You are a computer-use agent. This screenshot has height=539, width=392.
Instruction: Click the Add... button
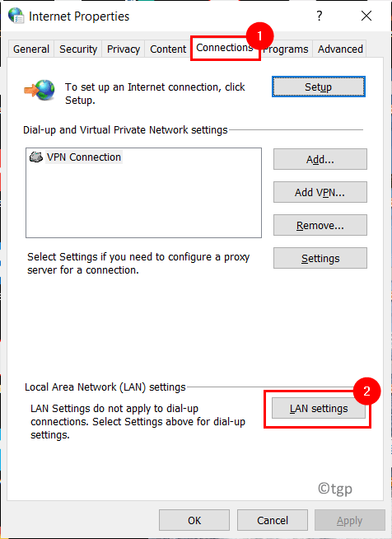[320, 159]
